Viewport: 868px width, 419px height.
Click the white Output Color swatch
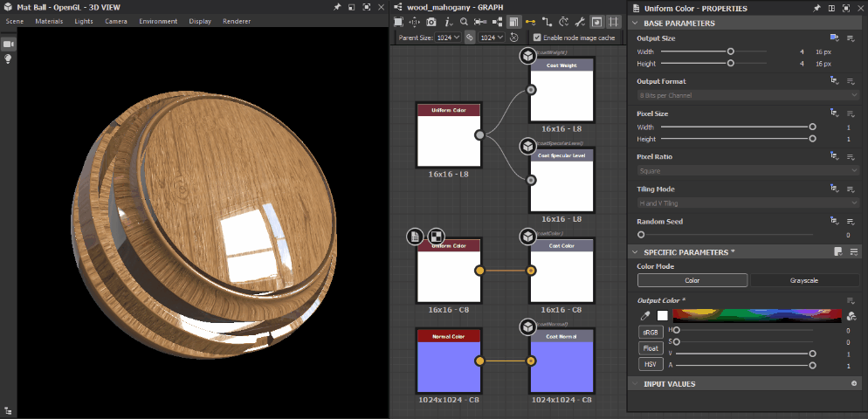663,315
